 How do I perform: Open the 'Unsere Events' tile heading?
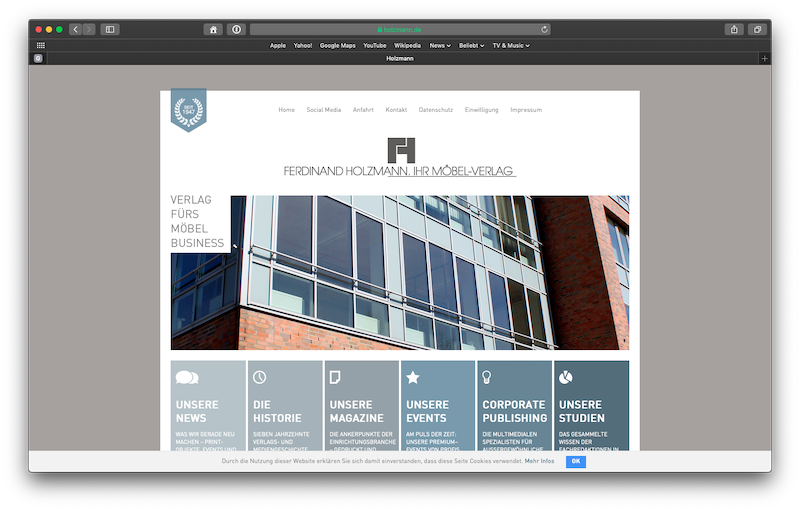pyautogui.click(x=427, y=411)
